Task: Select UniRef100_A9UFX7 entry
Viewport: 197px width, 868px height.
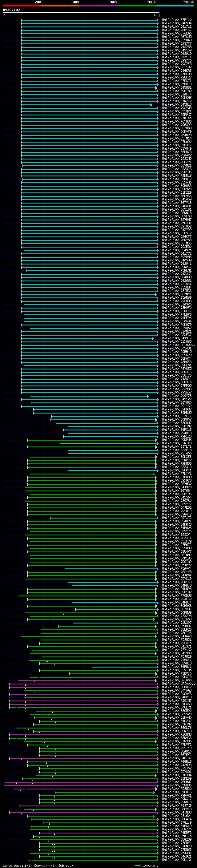Action: coord(176,78)
